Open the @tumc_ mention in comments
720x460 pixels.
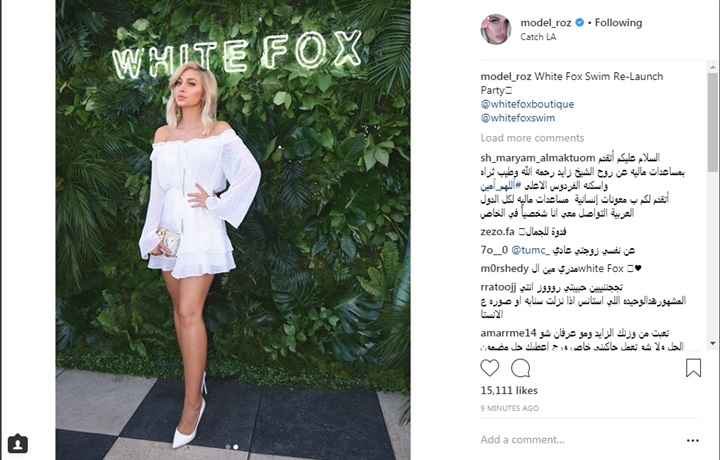click(530, 250)
